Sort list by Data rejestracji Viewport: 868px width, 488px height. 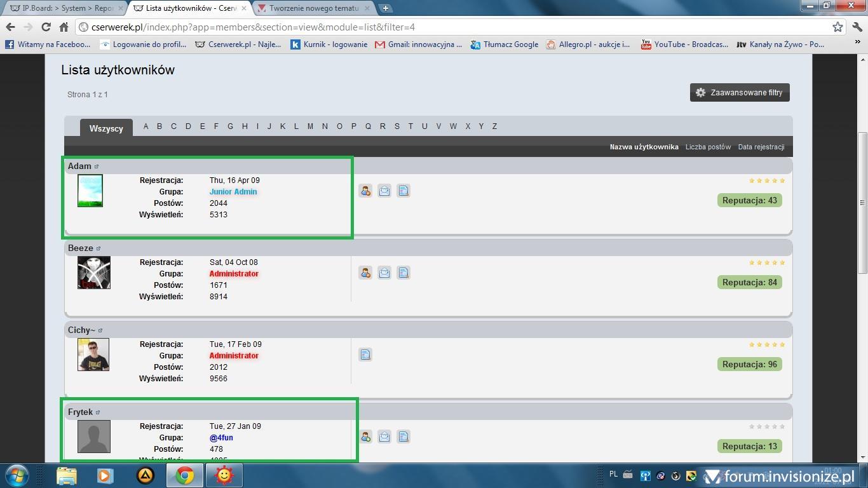click(x=761, y=147)
